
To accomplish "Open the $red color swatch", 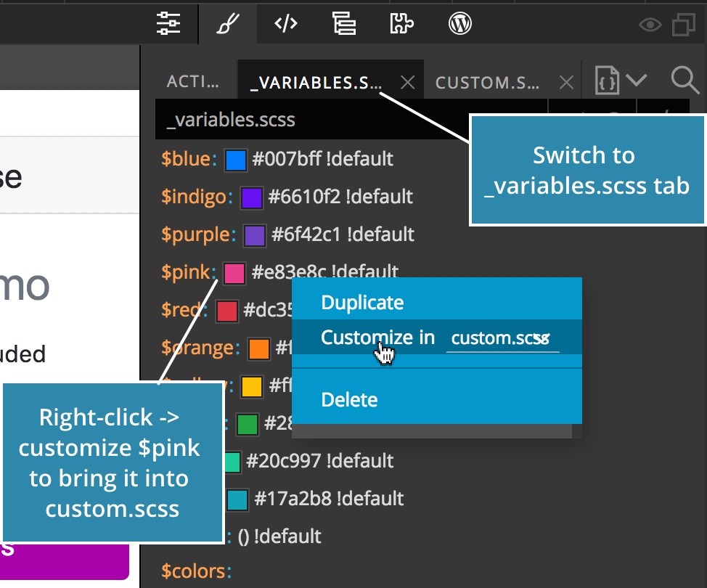I will [226, 311].
